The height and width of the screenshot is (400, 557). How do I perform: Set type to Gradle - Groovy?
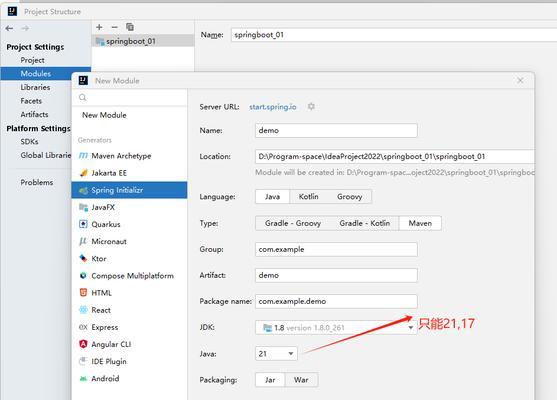(293, 223)
